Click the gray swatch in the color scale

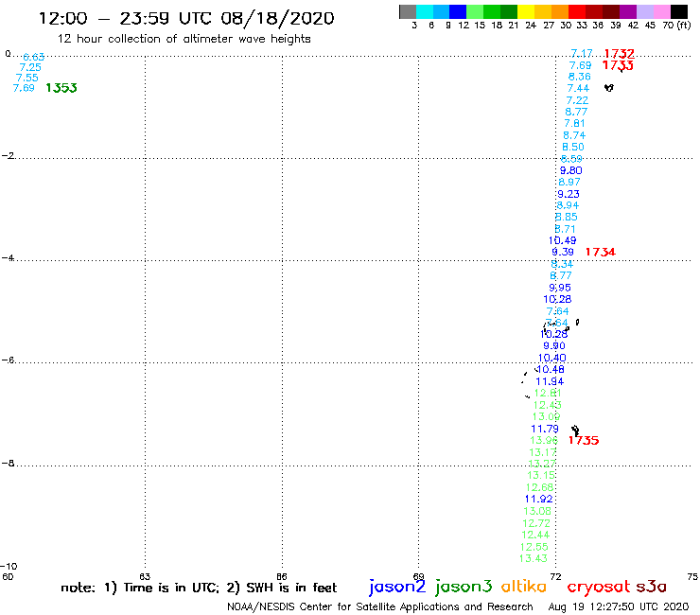[x=408, y=11]
